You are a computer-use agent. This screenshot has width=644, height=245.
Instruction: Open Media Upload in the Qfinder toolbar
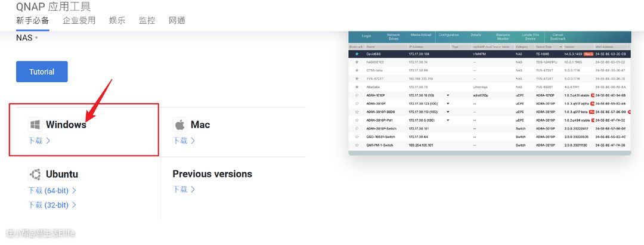click(420, 36)
